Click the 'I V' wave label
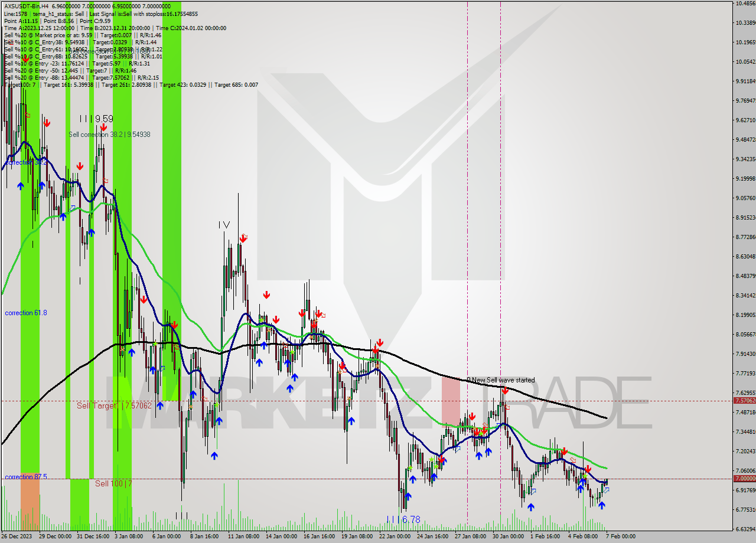The width and height of the screenshot is (756, 543). (x=223, y=224)
